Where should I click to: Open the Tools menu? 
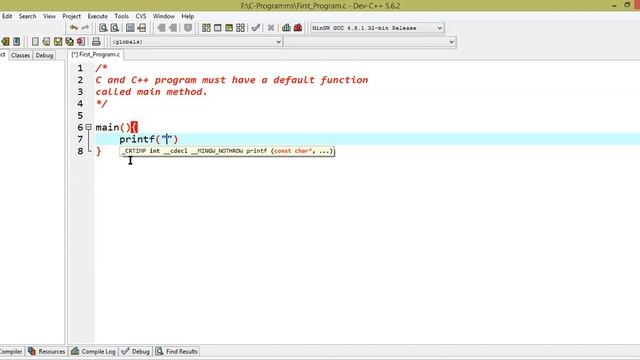pyautogui.click(x=121, y=16)
